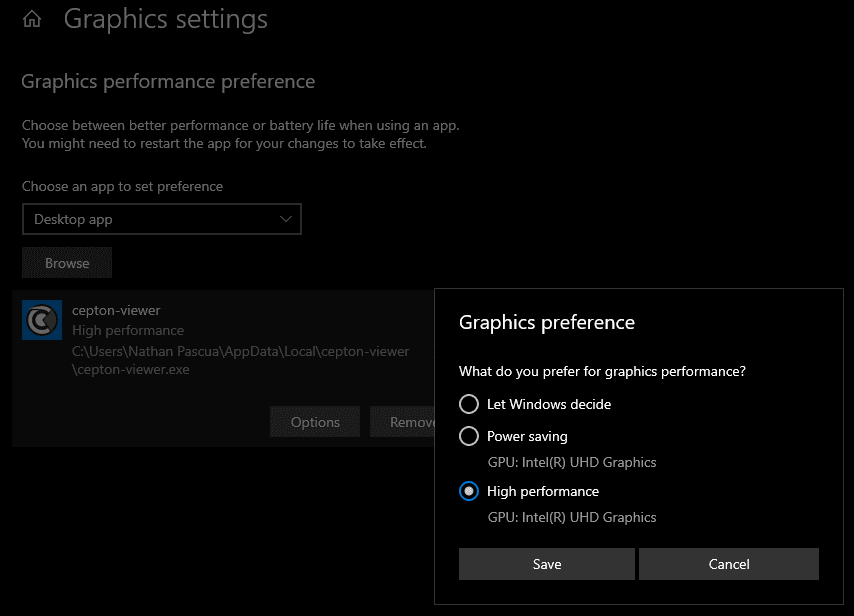Click the Graphics performance preference heading
Screen dimensions: 854x616
coord(168,82)
